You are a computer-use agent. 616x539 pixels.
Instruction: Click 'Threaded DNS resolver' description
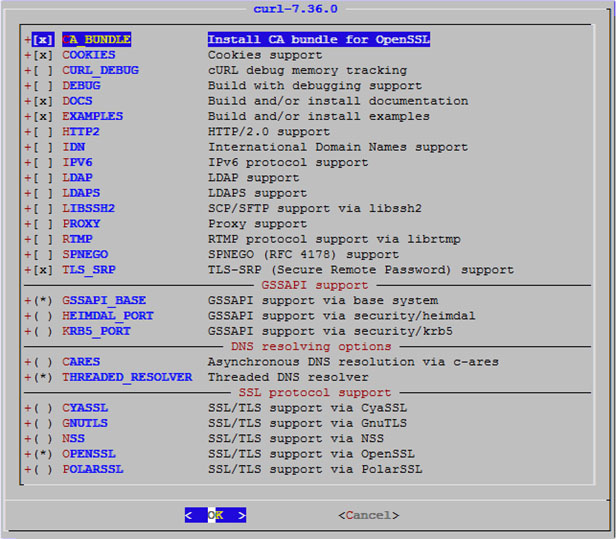tap(288, 377)
